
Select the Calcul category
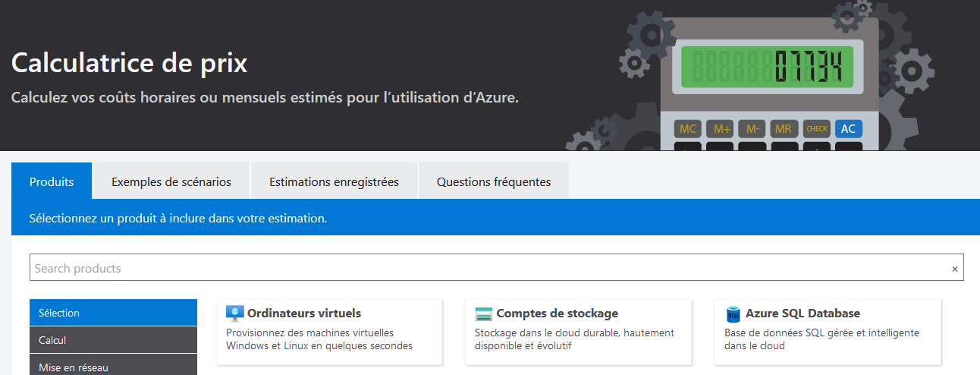(x=113, y=340)
